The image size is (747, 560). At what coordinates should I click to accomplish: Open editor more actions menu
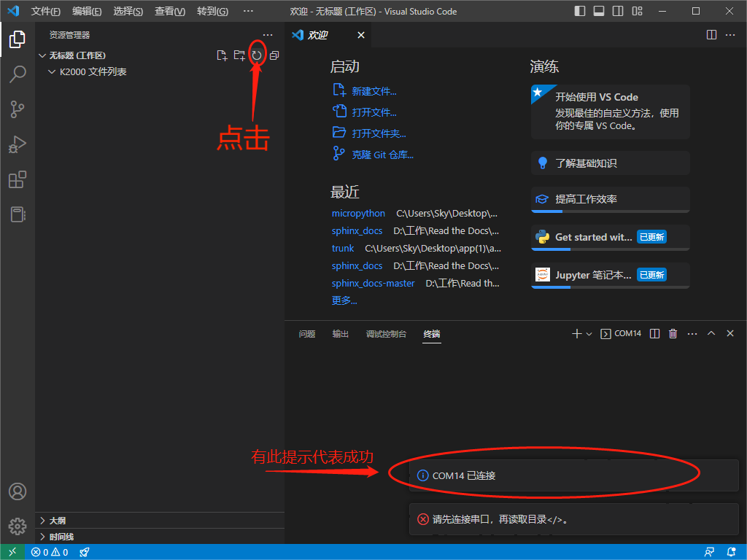pos(729,35)
